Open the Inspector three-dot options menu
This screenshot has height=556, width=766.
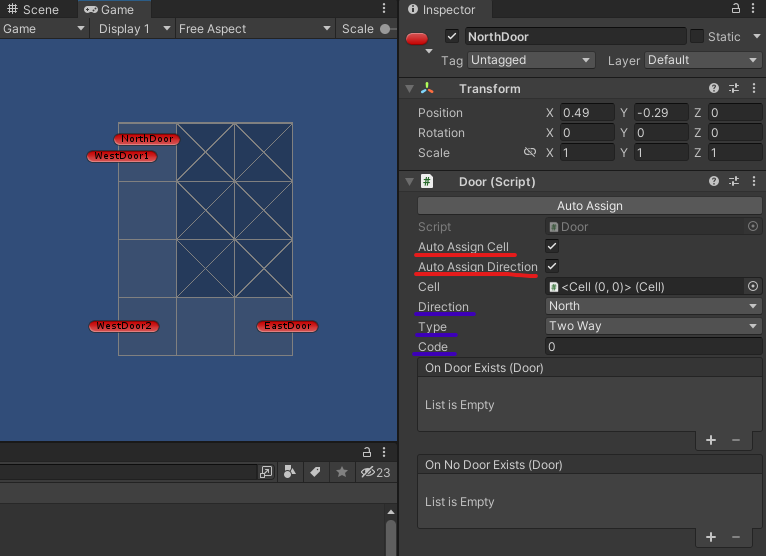pyautogui.click(x=754, y=8)
